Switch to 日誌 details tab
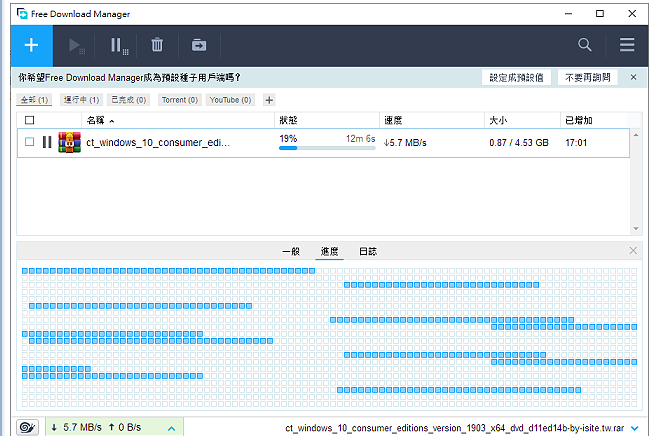This screenshot has height=436, width=654. tap(368, 252)
